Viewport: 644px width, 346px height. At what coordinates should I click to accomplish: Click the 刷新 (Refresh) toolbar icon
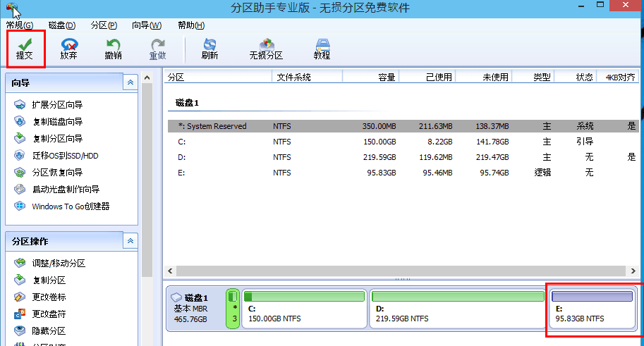tap(209, 48)
